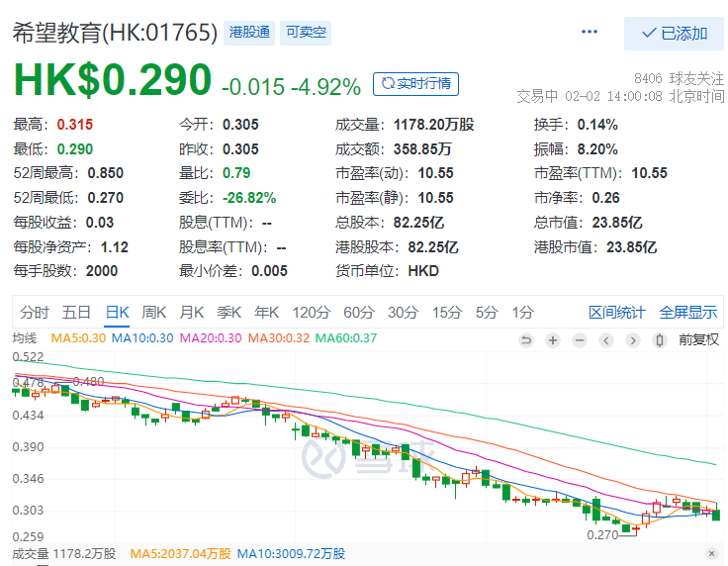Refresh quotes with 实时行情 button
The image size is (728, 566).
415,84
